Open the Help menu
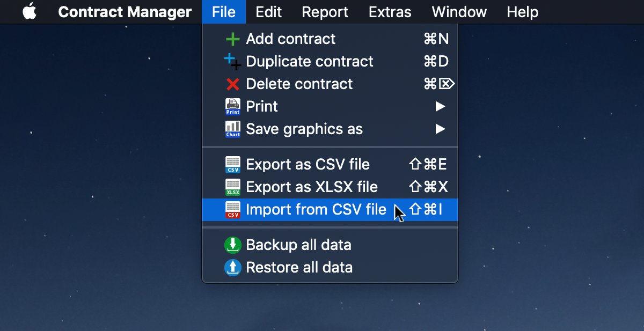 click(523, 12)
